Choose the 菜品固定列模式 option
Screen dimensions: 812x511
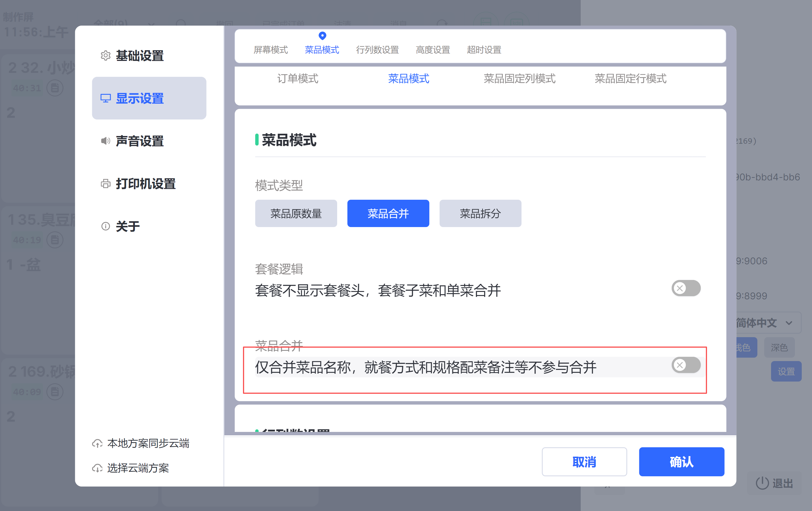519,79
